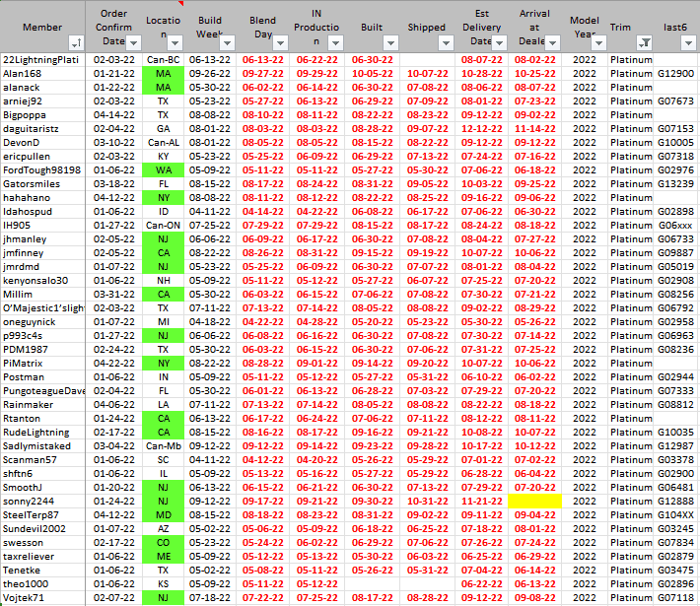Select the yellow highlighted cell in sonny2244 row
The image size is (700, 606).
(x=535, y=501)
